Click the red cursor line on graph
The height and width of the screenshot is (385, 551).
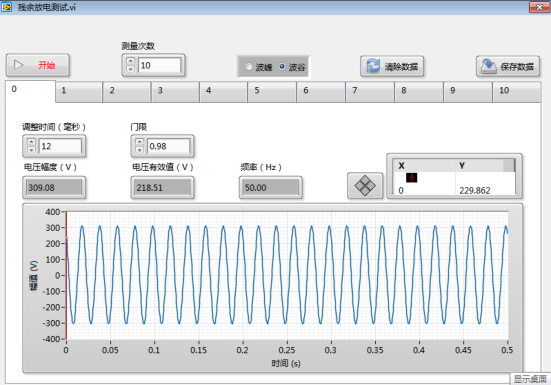tap(66, 275)
